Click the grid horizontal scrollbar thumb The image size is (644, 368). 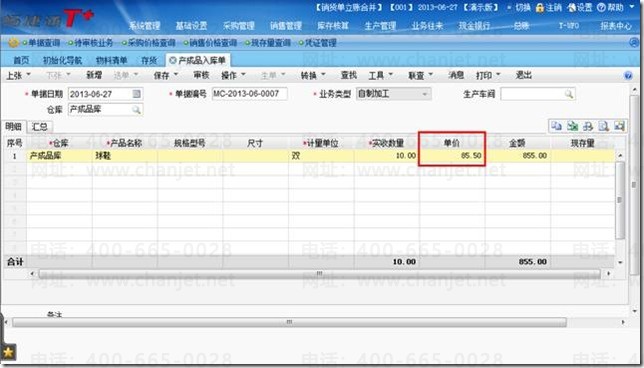320,273
